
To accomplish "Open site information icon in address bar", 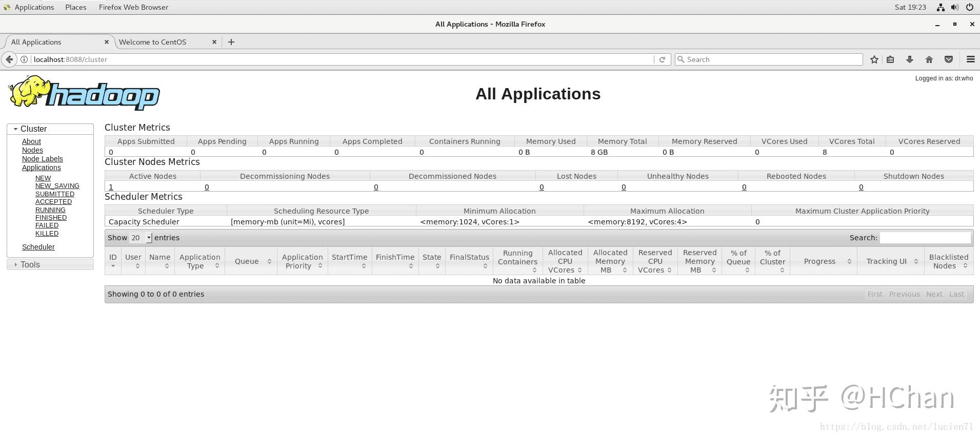I will pos(24,59).
